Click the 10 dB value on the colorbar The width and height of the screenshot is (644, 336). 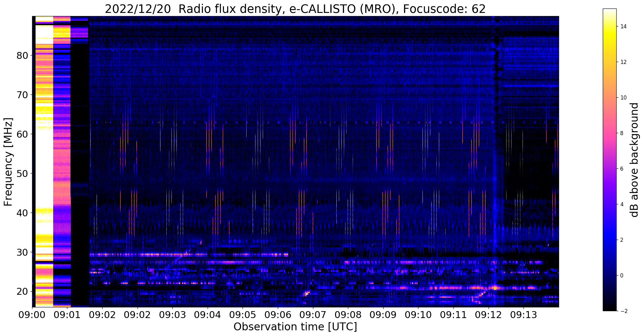tap(623, 98)
